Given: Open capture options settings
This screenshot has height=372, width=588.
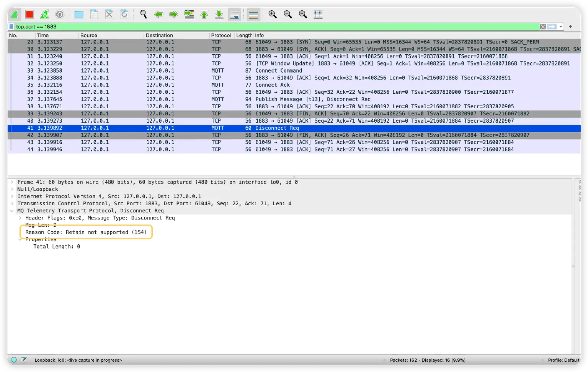Looking at the screenshot, I should (60, 14).
